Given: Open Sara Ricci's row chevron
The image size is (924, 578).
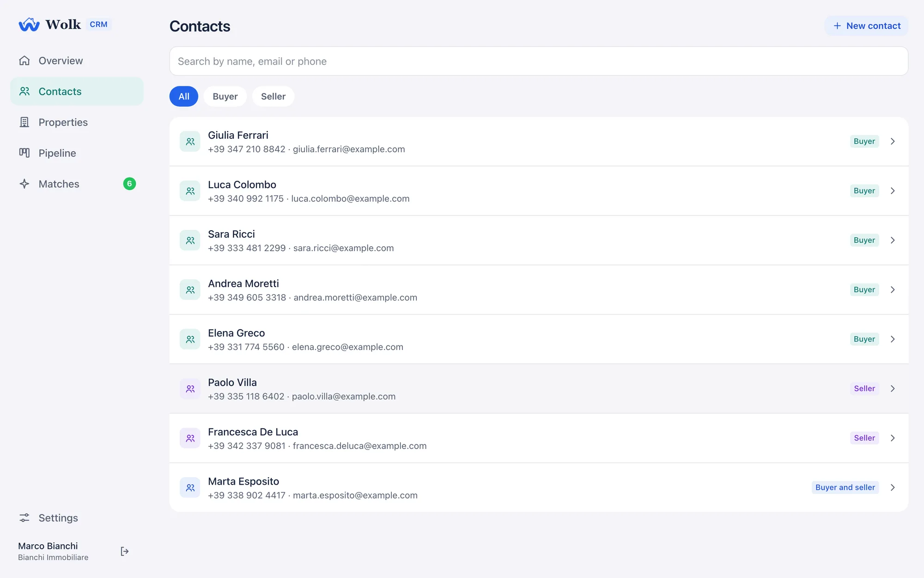Looking at the screenshot, I should coord(893,240).
